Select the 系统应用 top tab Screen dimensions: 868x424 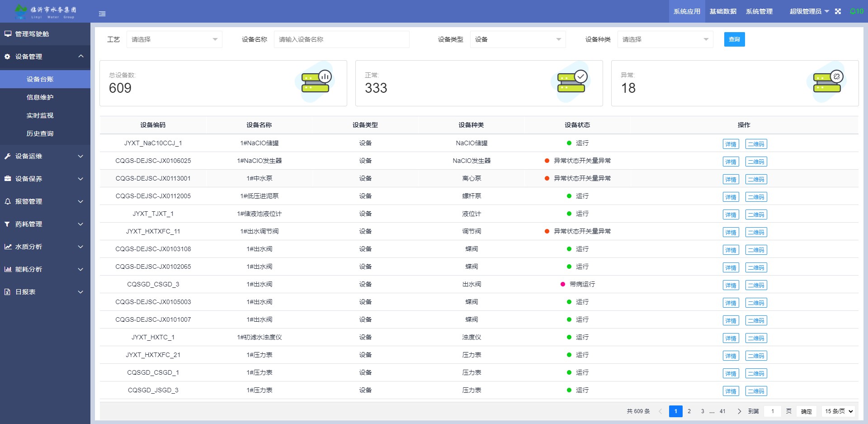pos(687,11)
